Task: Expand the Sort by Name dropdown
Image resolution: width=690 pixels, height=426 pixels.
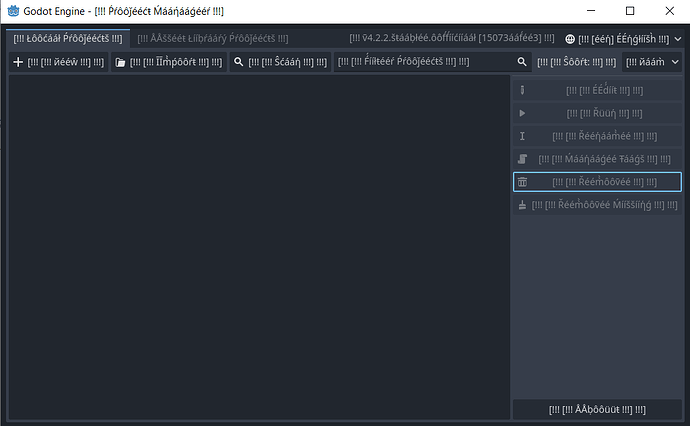Action: pyautogui.click(x=651, y=62)
